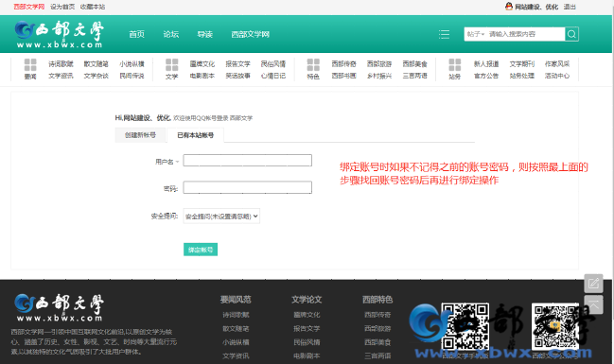Viewport: 614px width, 364px height.
Task: Click the 网站建设、优化 username link at top right
Action: (536, 7)
